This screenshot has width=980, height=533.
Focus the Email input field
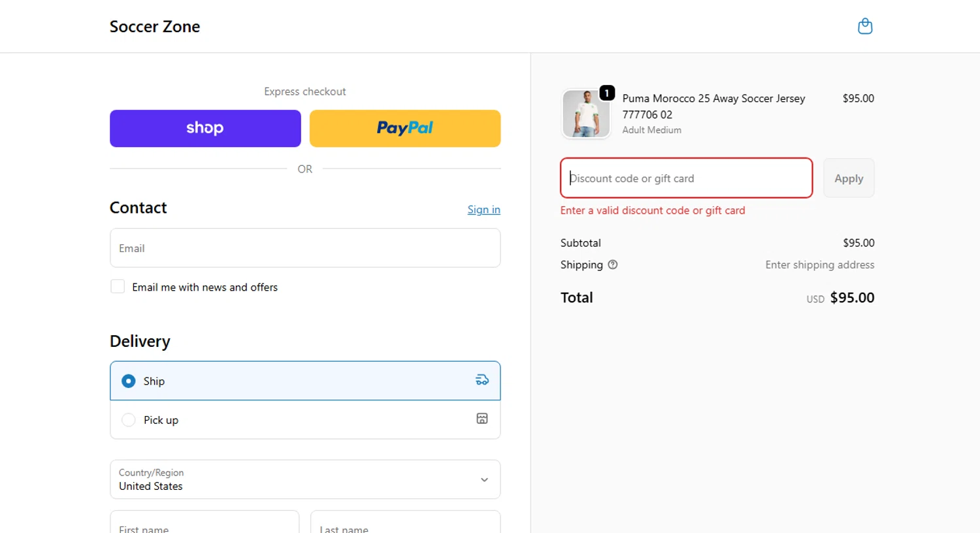pyautogui.click(x=305, y=248)
